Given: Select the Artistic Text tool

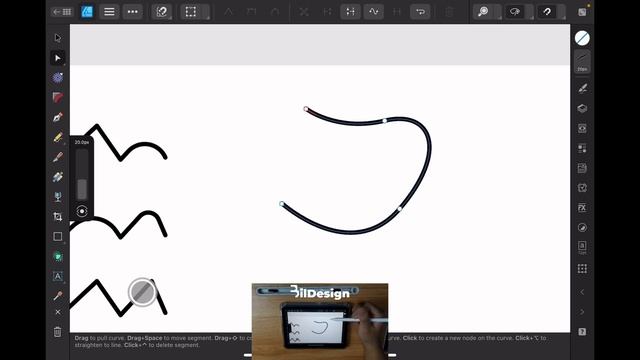Looking at the screenshot, I should (x=58, y=276).
